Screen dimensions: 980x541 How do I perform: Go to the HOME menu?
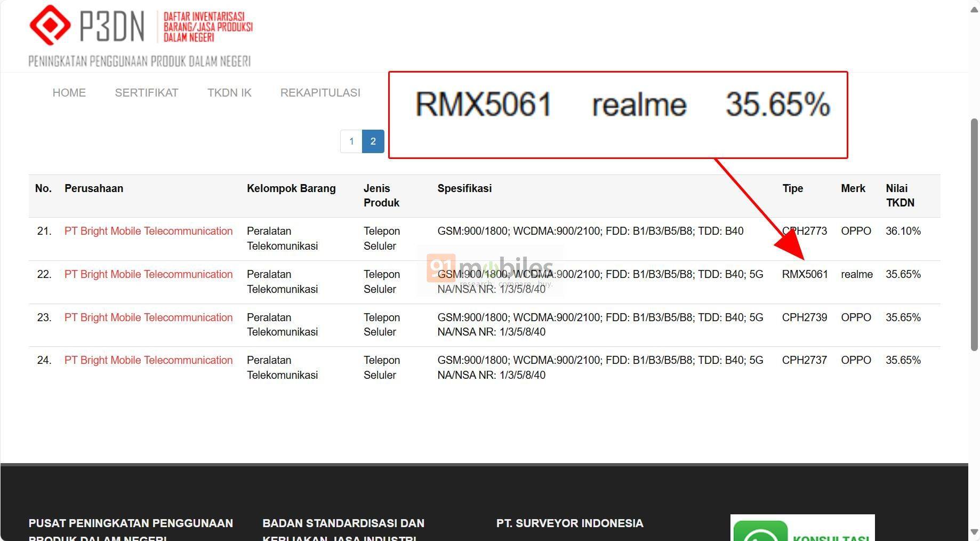[x=69, y=93]
